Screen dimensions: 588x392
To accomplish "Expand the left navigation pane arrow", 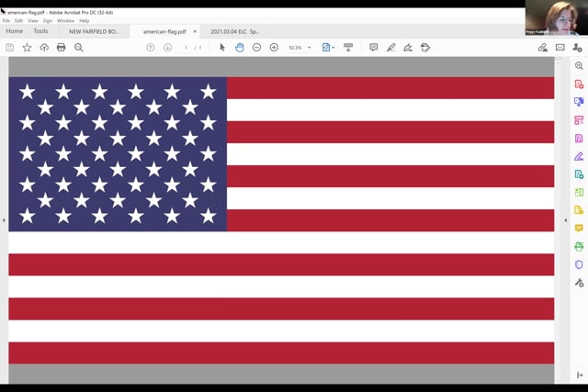I will [4, 220].
